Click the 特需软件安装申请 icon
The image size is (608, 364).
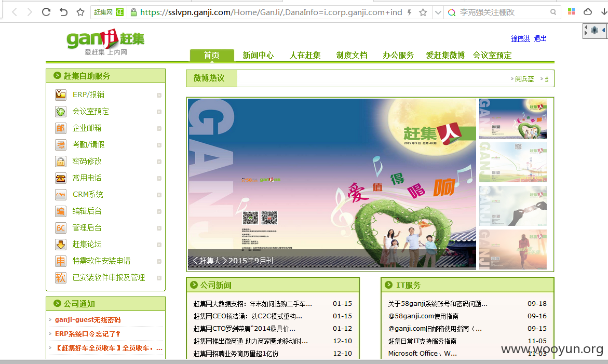(61, 261)
